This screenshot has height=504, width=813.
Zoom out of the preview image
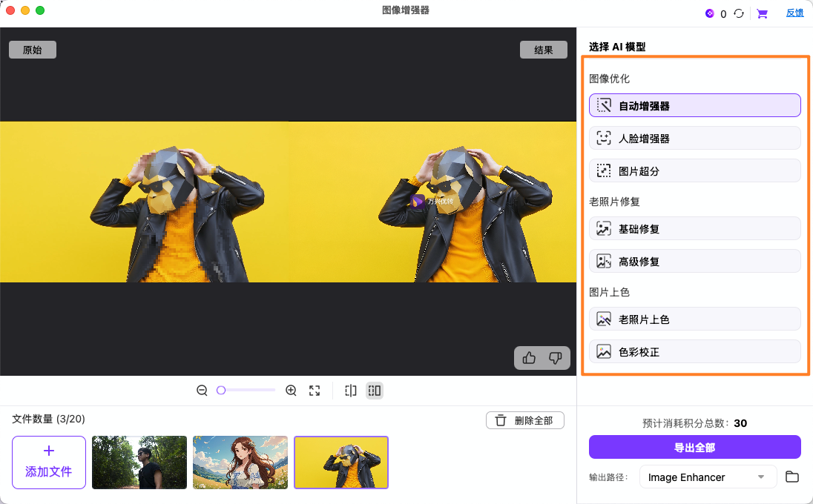201,390
